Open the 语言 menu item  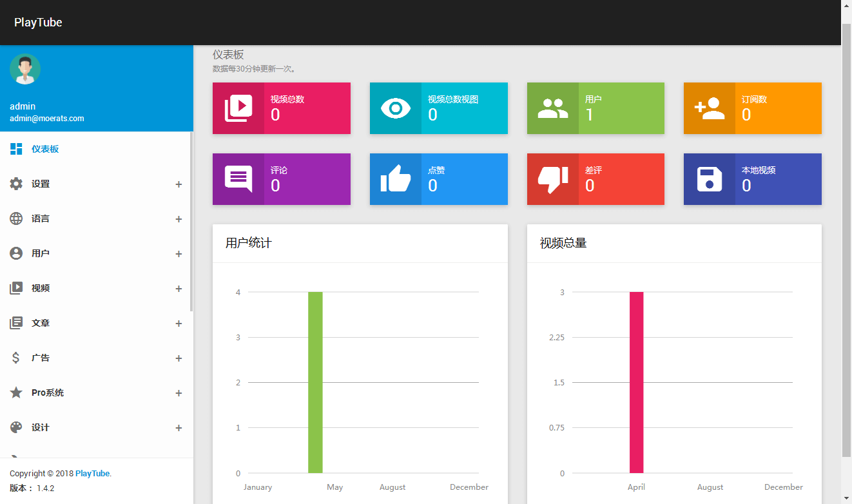41,218
